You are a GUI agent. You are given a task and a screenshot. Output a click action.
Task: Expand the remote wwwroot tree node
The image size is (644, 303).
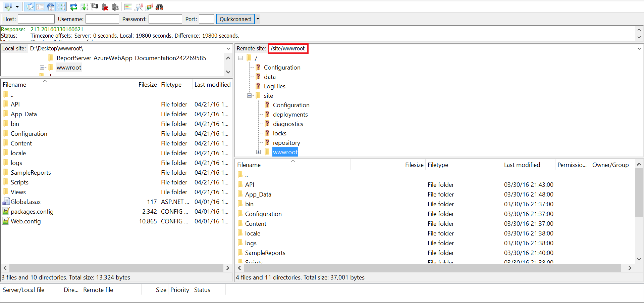259,152
